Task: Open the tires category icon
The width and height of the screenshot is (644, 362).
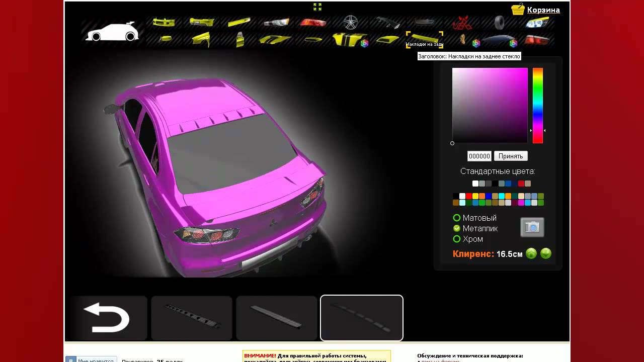Action: pyautogui.click(x=499, y=22)
